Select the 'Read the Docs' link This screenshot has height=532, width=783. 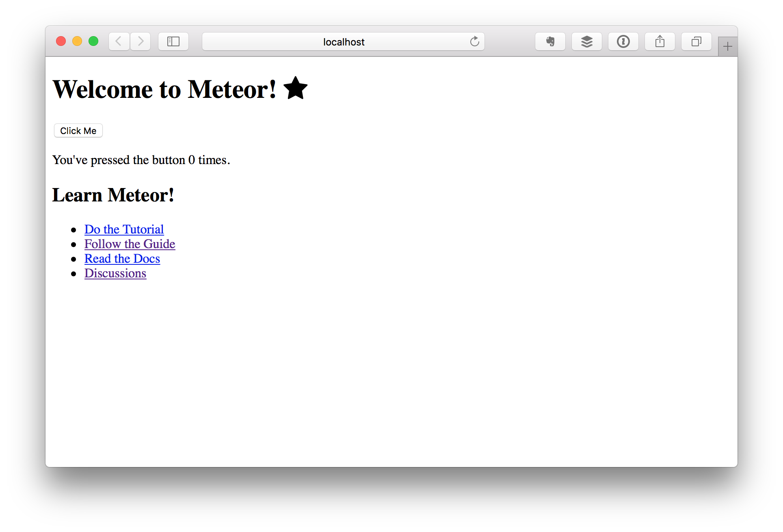click(122, 258)
